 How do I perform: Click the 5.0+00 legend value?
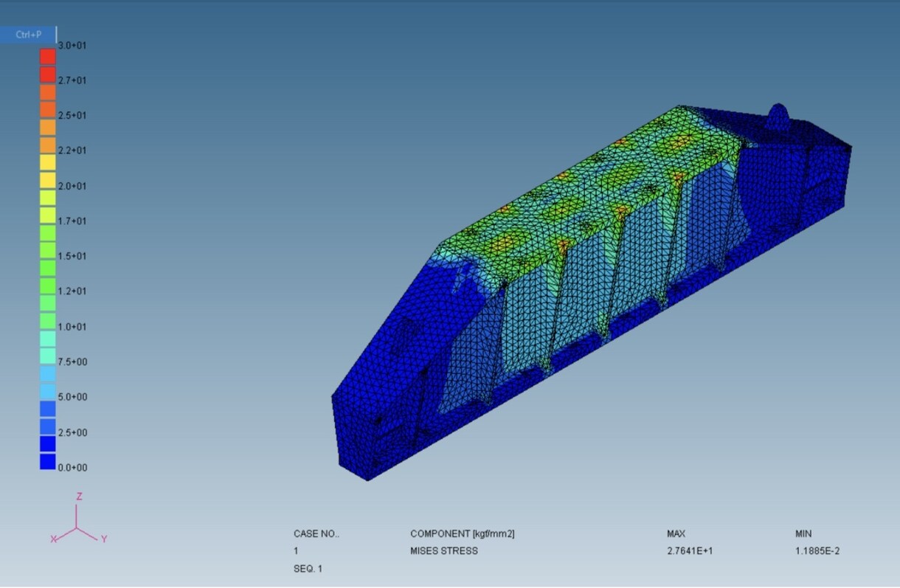click(73, 397)
